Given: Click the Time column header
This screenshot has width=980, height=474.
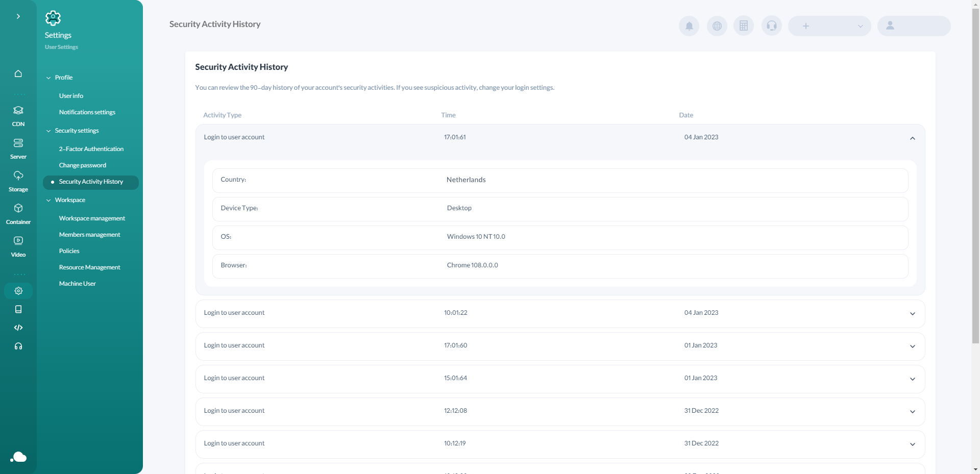Looking at the screenshot, I should coord(449,115).
